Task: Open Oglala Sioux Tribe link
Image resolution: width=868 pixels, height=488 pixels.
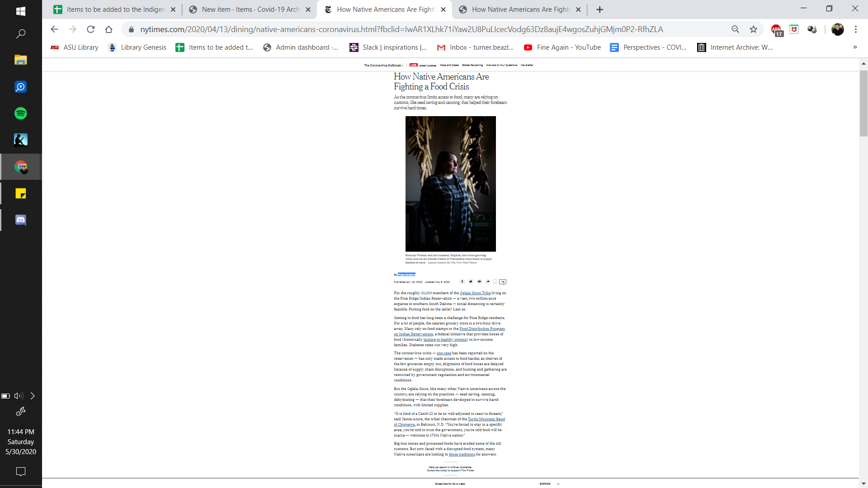Action: pos(475,293)
